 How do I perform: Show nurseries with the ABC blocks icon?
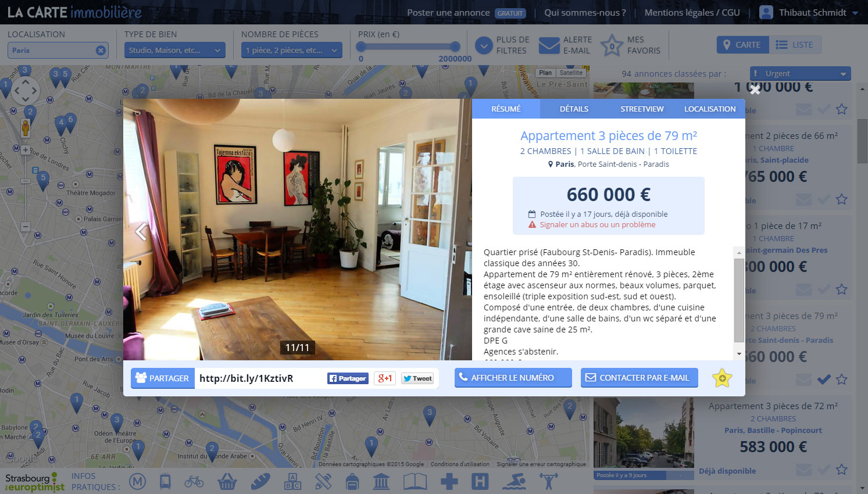[x=292, y=481]
